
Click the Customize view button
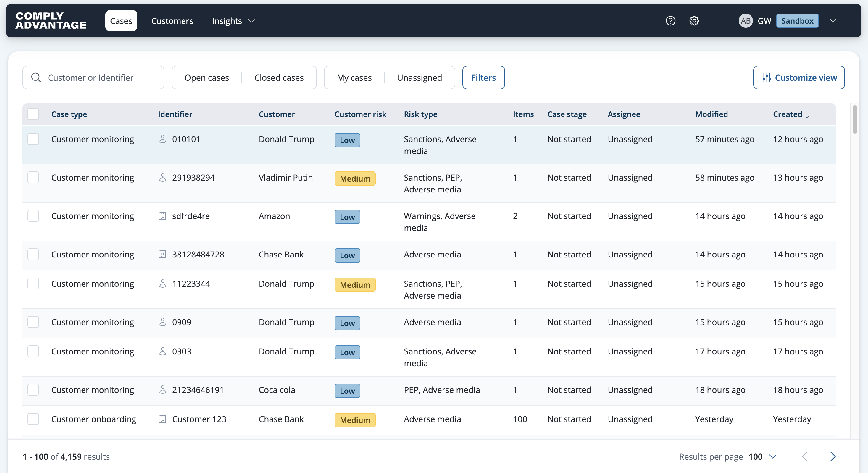pos(799,77)
